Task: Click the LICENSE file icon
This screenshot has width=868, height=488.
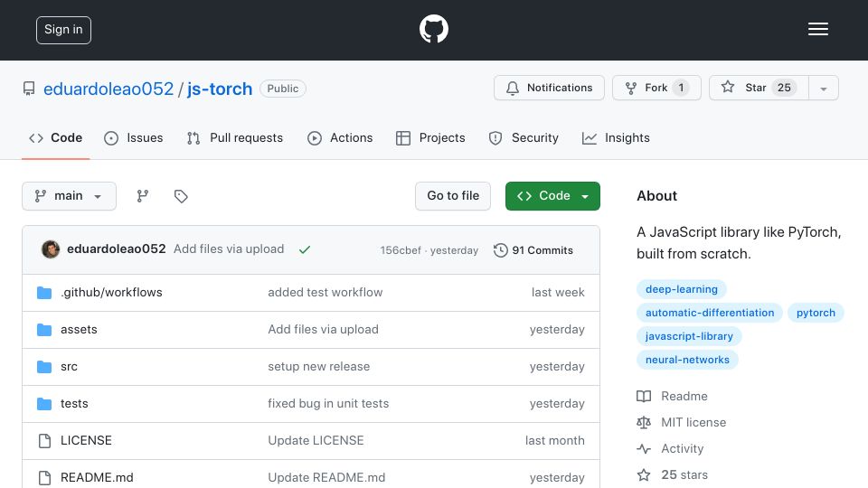Action: [44, 441]
